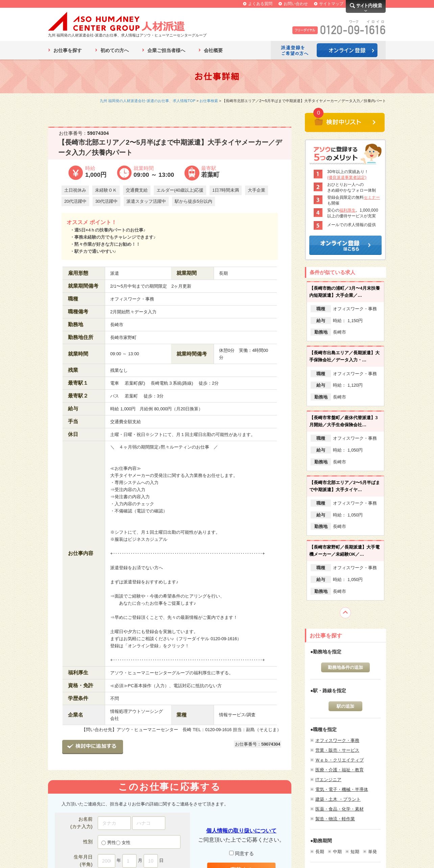Open 個人情報の取り扱いについて link

tap(241, 830)
